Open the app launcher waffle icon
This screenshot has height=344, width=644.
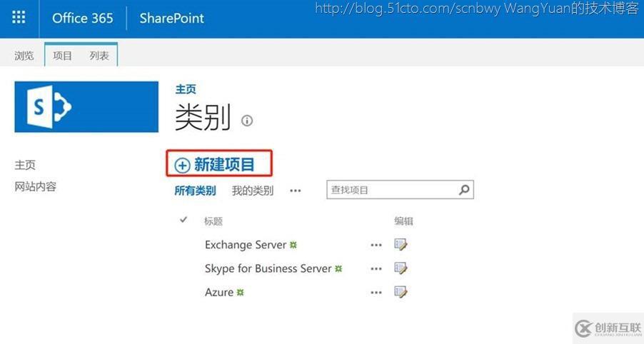click(19, 18)
